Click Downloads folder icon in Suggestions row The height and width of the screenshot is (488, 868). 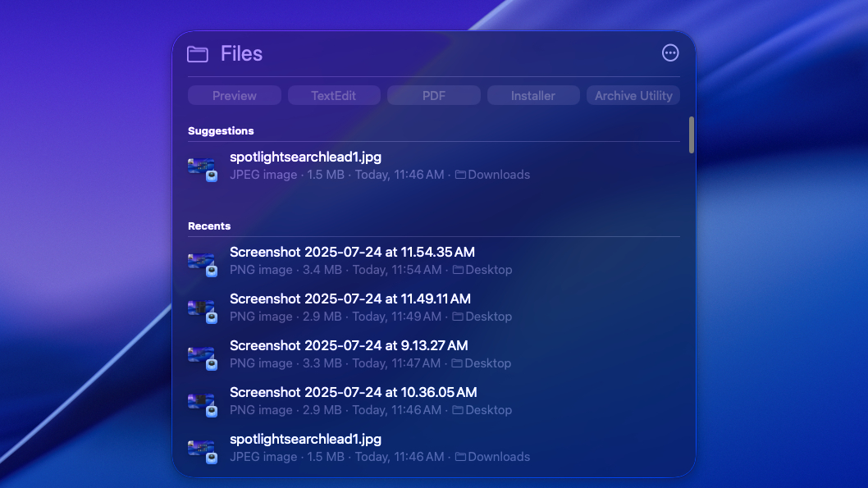460,175
